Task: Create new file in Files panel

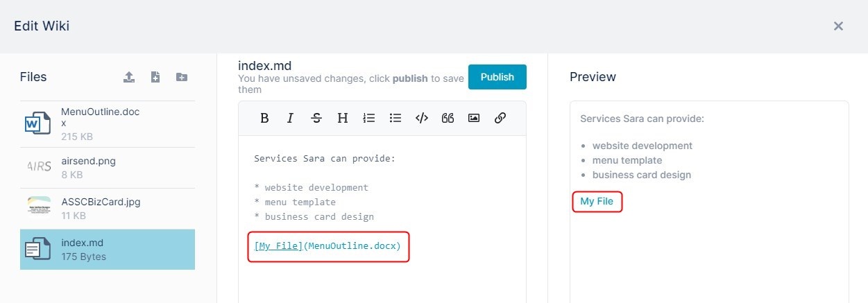Action: (x=155, y=77)
